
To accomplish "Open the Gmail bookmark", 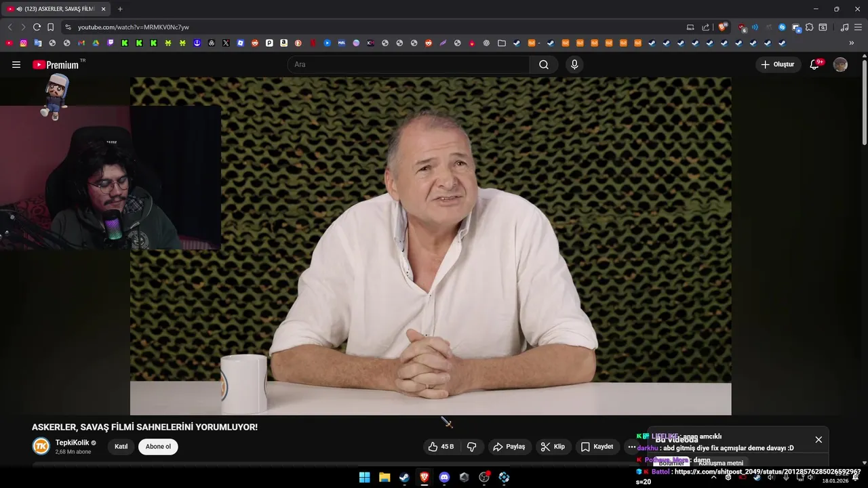I will pyautogui.click(x=81, y=43).
